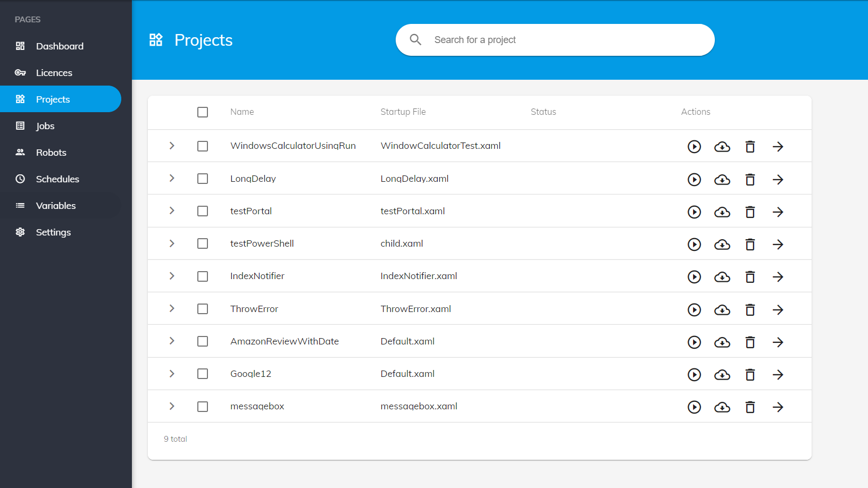Run the AmazonReviewWithDate project

click(694, 342)
